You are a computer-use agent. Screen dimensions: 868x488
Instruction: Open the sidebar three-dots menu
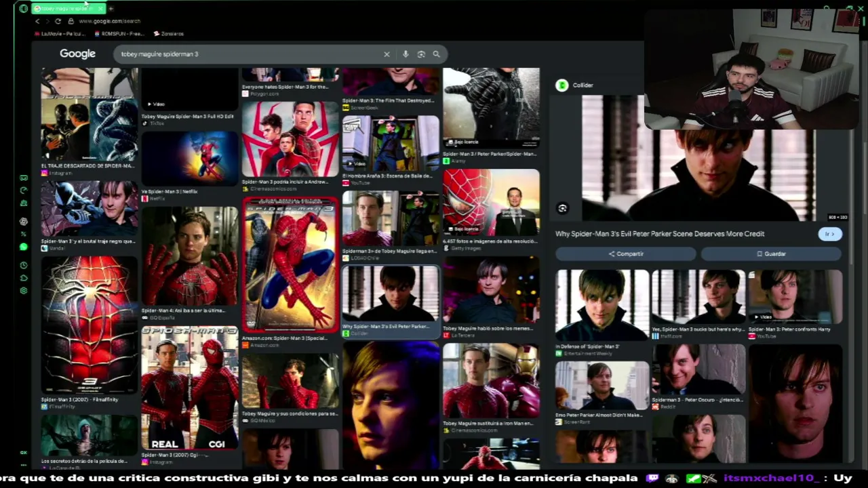24,465
